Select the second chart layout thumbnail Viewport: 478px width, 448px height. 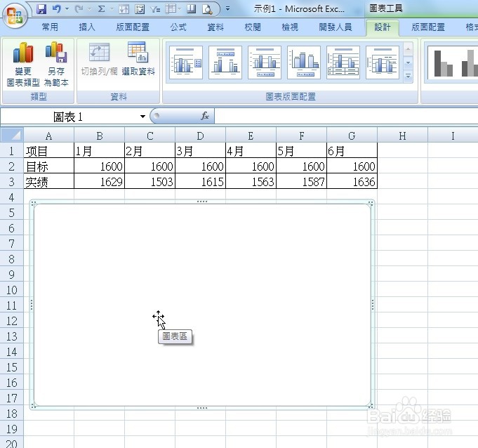[x=225, y=62]
